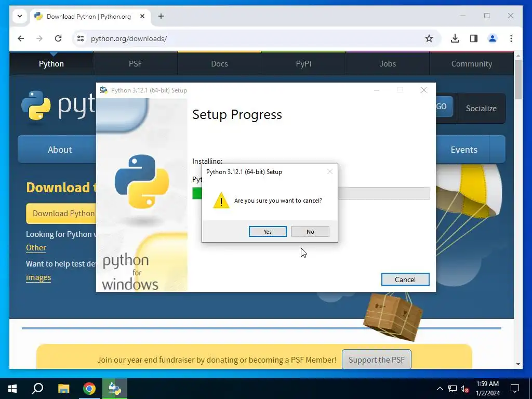This screenshot has height=399, width=532.
Task: Toggle Chrome side panel
Action: click(x=474, y=38)
